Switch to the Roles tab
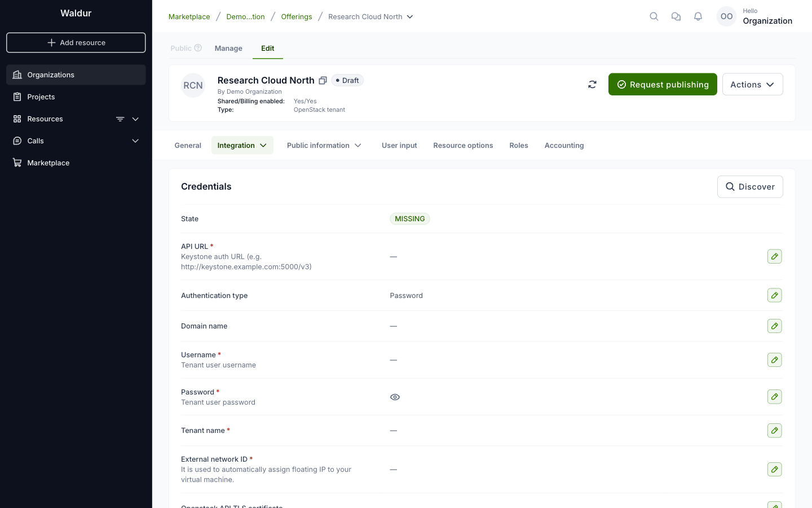Image resolution: width=812 pixels, height=508 pixels. [x=519, y=145]
